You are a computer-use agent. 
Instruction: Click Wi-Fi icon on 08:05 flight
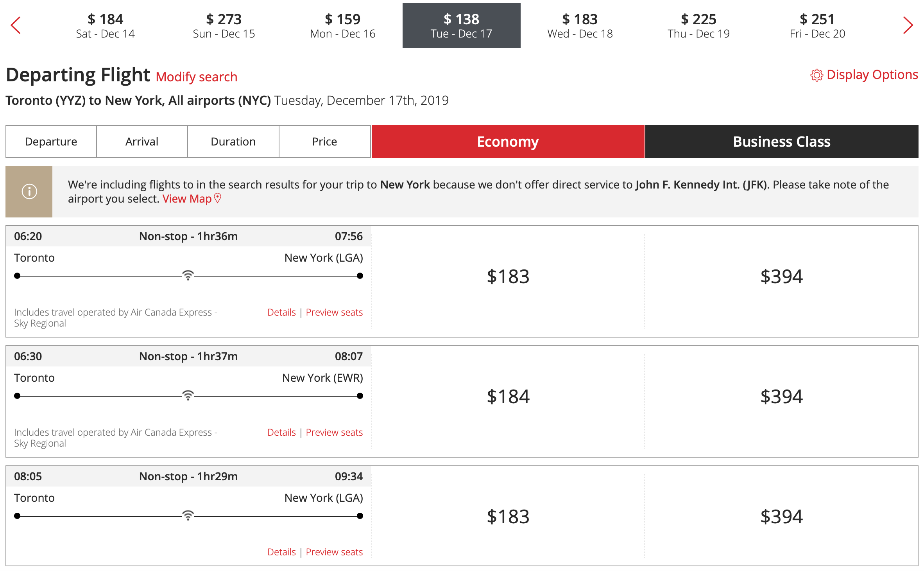tap(188, 515)
